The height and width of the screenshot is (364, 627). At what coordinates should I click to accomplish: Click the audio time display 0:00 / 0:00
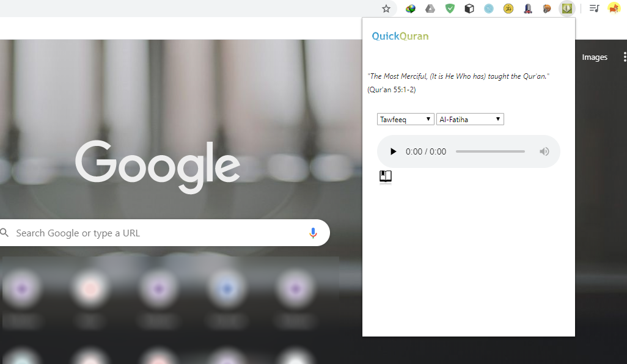click(x=426, y=151)
